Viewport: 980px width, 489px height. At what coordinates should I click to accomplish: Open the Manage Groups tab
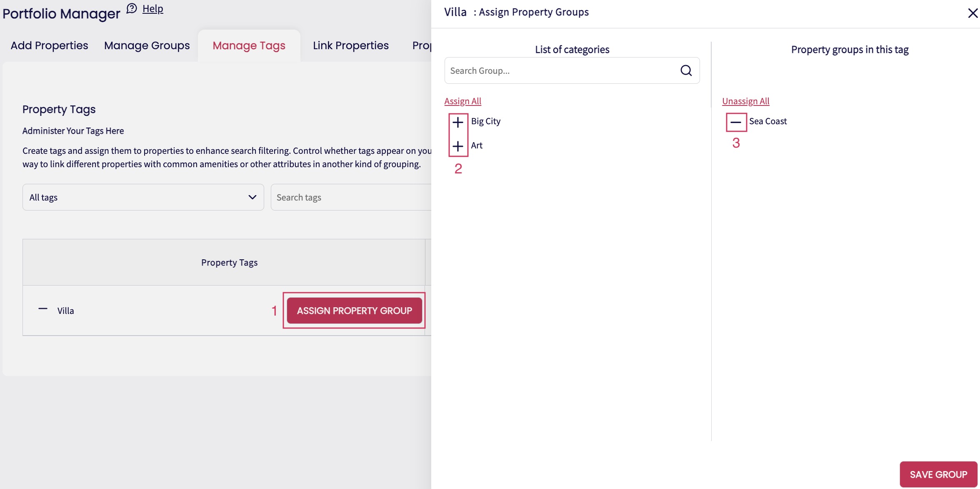147,45
